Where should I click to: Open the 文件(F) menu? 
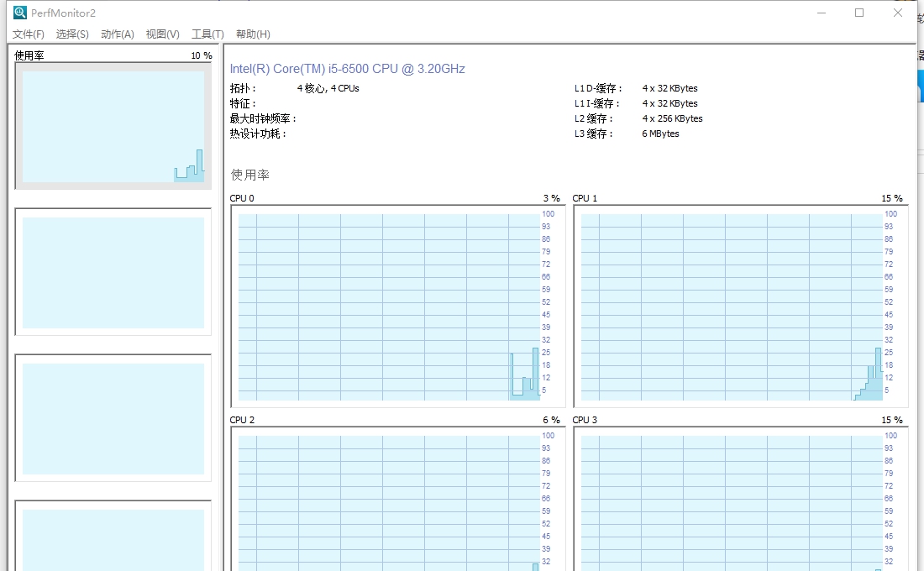point(27,34)
